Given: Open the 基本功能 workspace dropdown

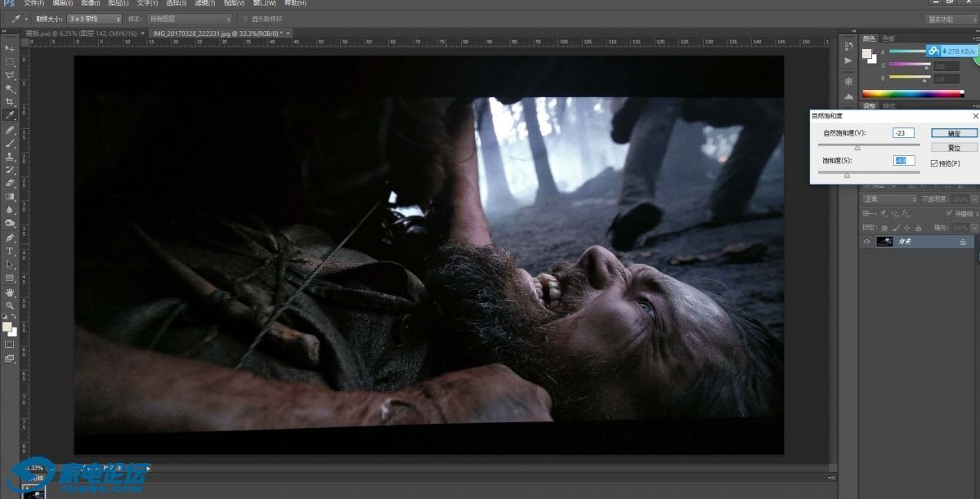Looking at the screenshot, I should click(950, 19).
